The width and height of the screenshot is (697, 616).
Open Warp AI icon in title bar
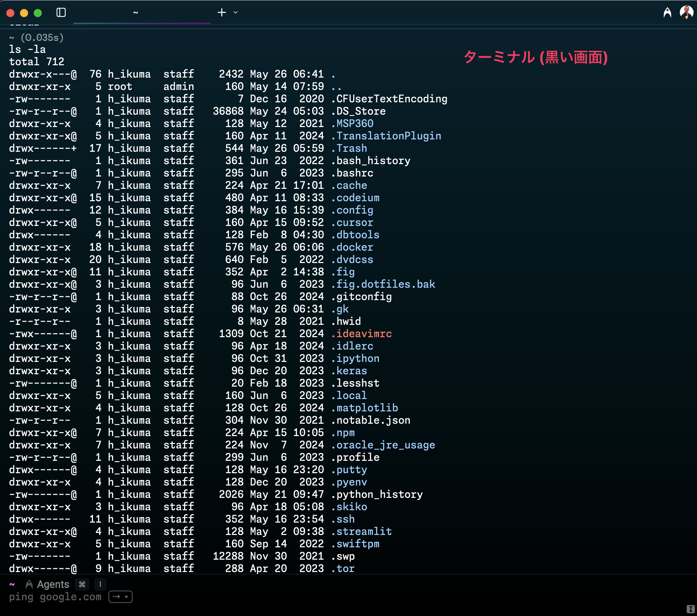(x=667, y=13)
